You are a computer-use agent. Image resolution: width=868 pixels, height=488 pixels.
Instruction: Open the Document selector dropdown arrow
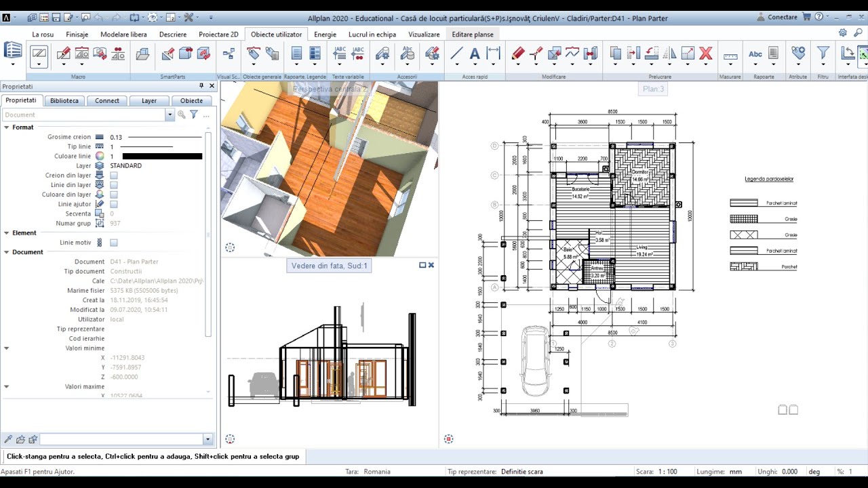click(x=170, y=115)
